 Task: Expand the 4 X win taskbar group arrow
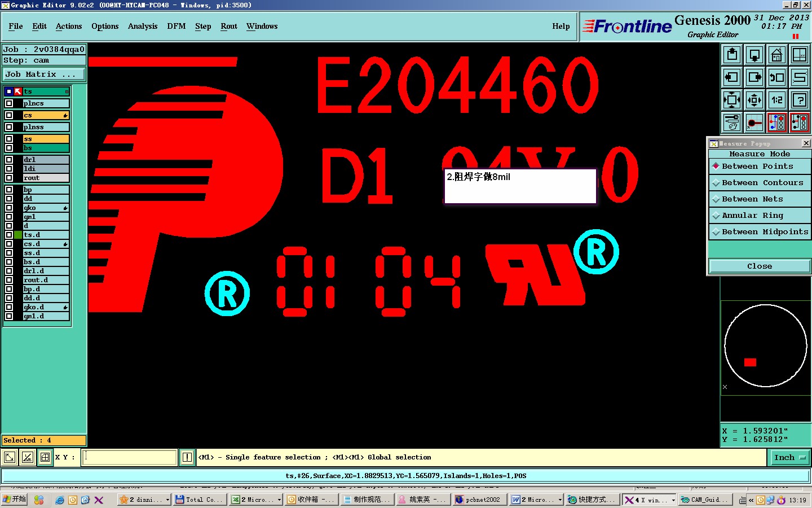[x=673, y=500]
